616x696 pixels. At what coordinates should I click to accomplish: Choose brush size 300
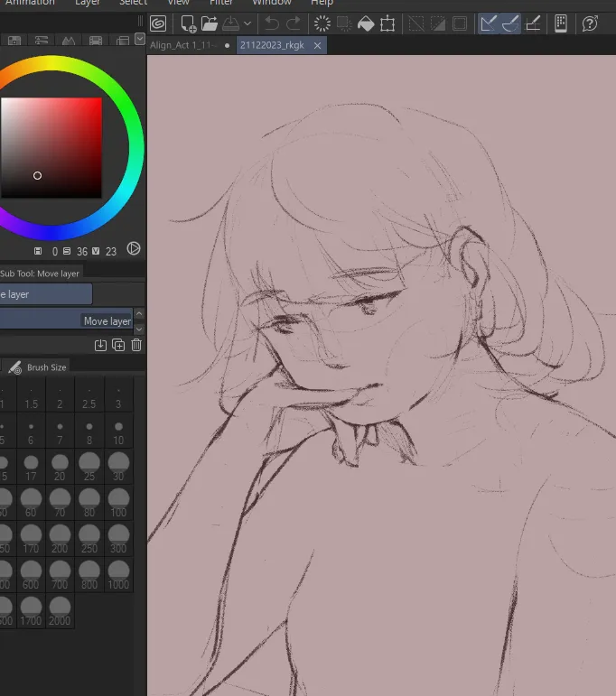point(118,540)
